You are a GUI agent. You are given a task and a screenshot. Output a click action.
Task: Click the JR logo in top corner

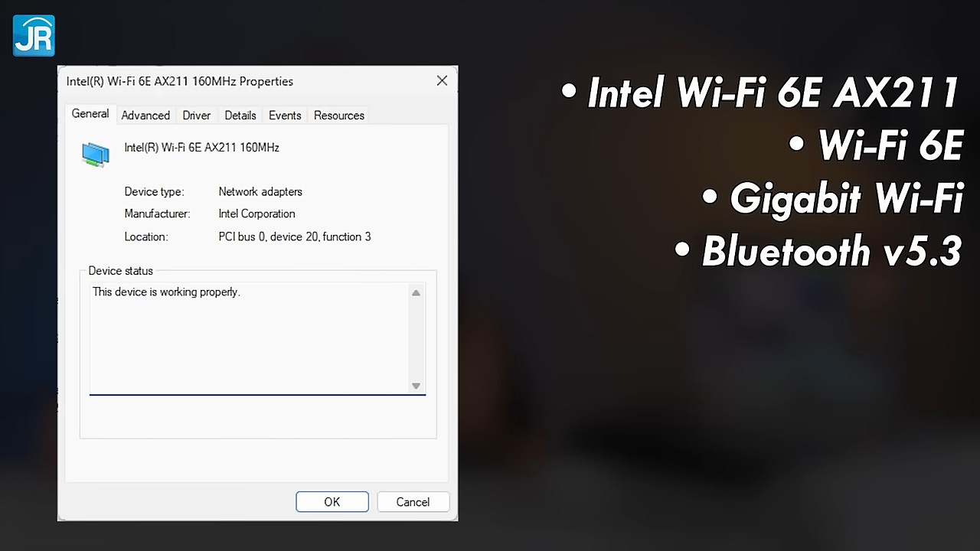pos(34,35)
